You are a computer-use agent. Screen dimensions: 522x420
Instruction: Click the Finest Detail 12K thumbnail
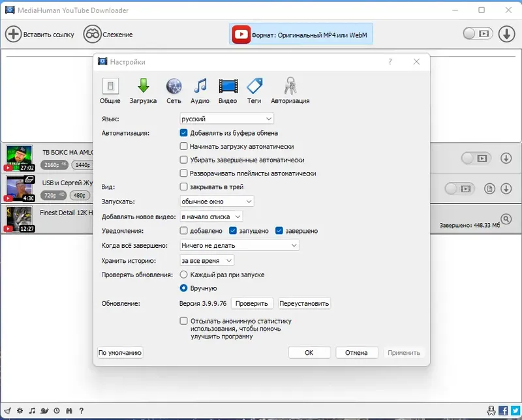tap(20, 219)
